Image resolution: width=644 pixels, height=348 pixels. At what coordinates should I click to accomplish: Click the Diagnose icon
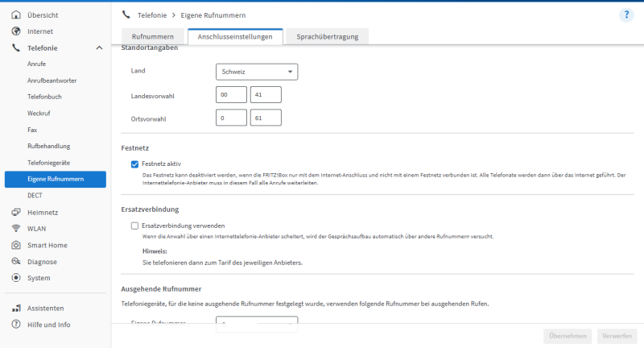pyautogui.click(x=16, y=261)
